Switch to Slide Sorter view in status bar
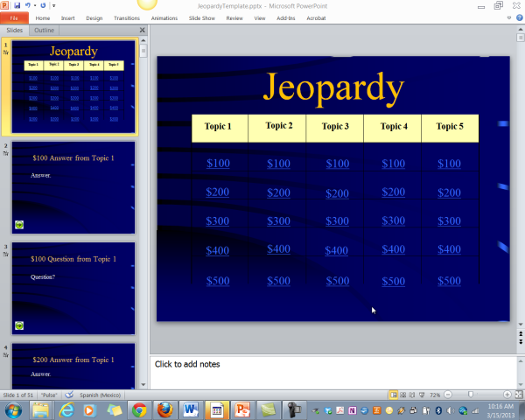The height and width of the screenshot is (420, 525). (x=403, y=395)
